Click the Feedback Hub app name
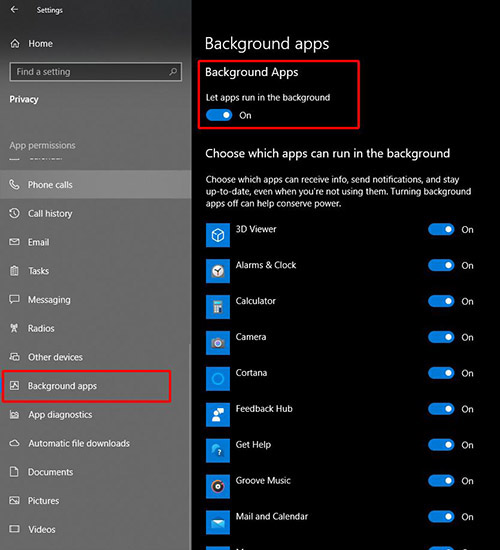The height and width of the screenshot is (550, 500). point(264,409)
